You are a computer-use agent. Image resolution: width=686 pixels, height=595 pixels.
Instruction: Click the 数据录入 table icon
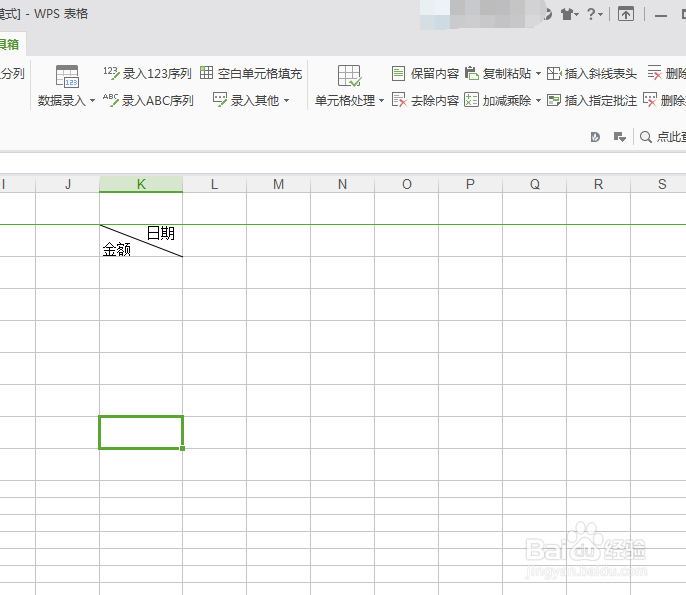(x=67, y=77)
